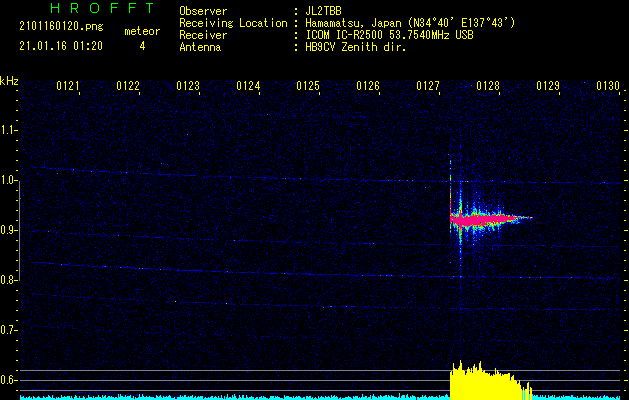Image resolution: width=629 pixels, height=400 pixels.
Task: Click the 'Observer' field label
Action: (x=203, y=11)
